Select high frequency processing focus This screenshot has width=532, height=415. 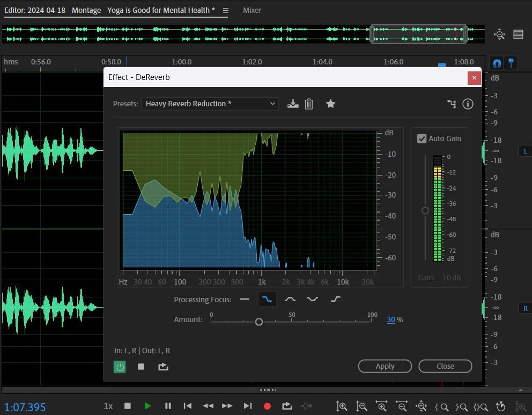point(336,299)
